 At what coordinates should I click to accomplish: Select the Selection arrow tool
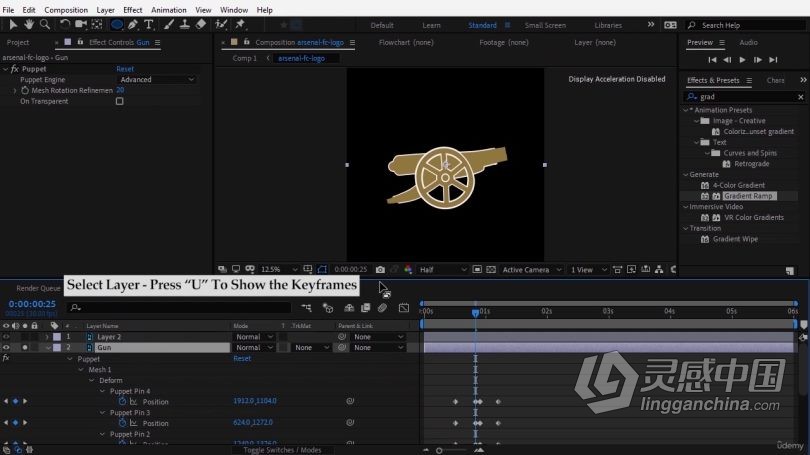click(13, 24)
